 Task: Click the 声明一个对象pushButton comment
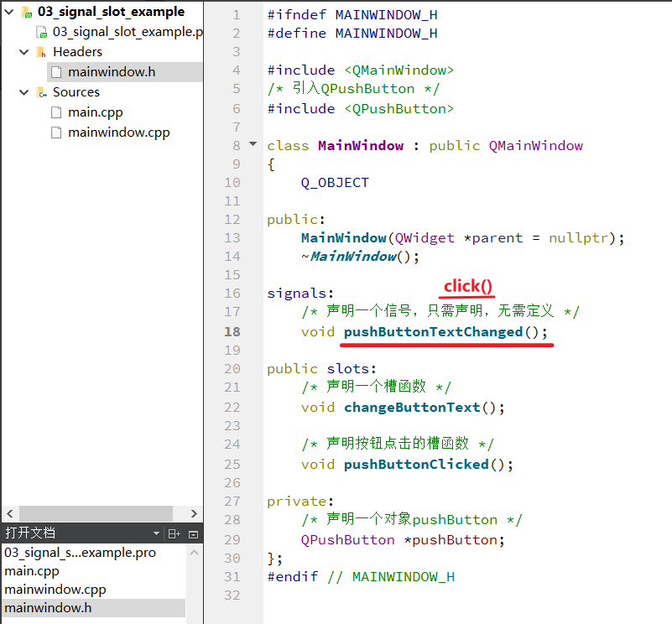pyautogui.click(x=412, y=519)
